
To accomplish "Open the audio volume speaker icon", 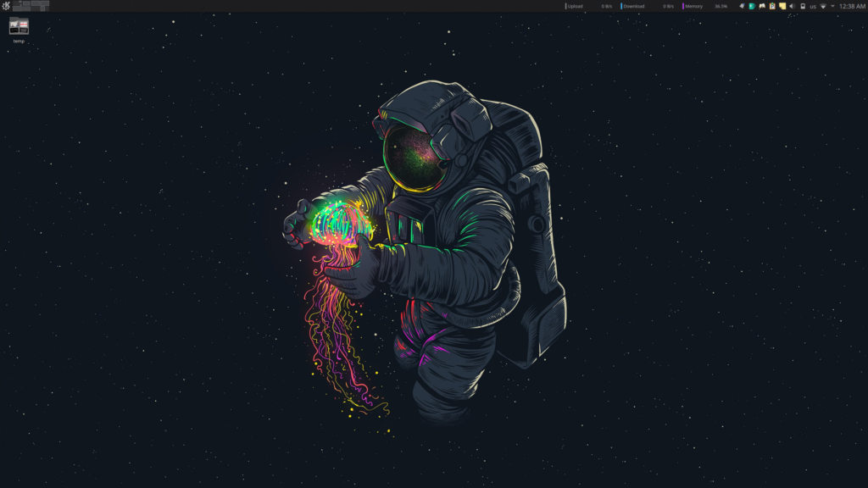I will tap(792, 6).
